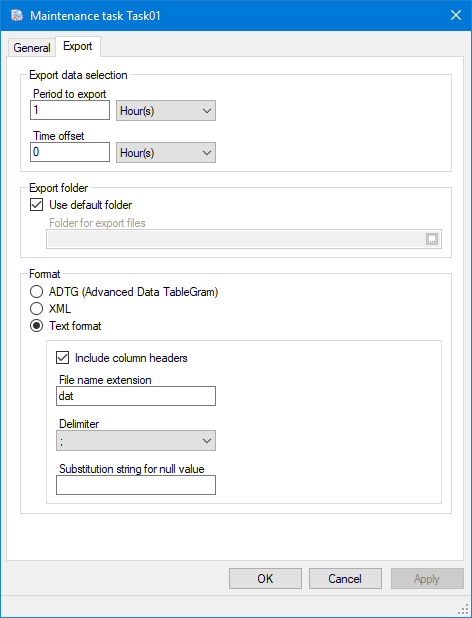Expand the Delimiter dropdown
Viewport: 472px width, 618px height.
pyautogui.click(x=136, y=441)
